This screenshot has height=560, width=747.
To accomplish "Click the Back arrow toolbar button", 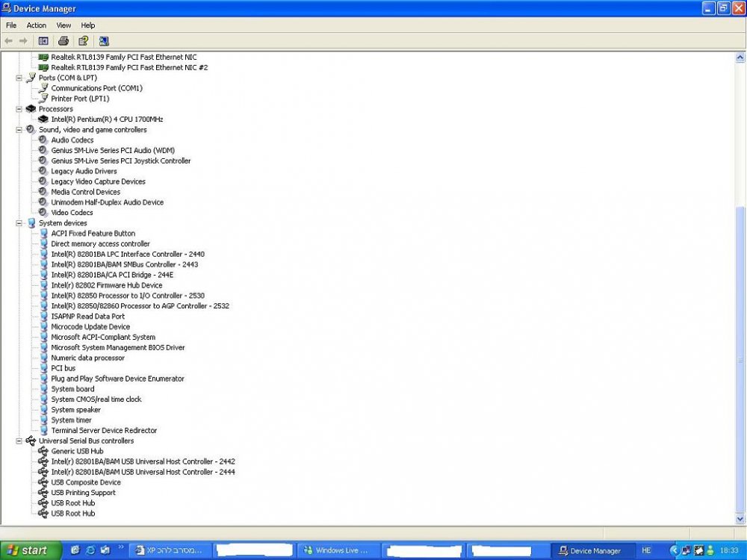I will point(8,41).
